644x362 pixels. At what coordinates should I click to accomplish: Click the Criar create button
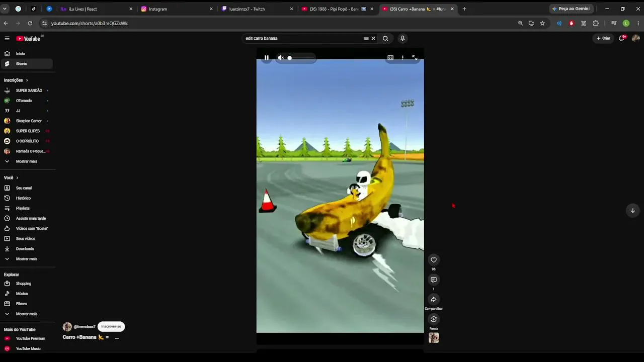(x=603, y=38)
